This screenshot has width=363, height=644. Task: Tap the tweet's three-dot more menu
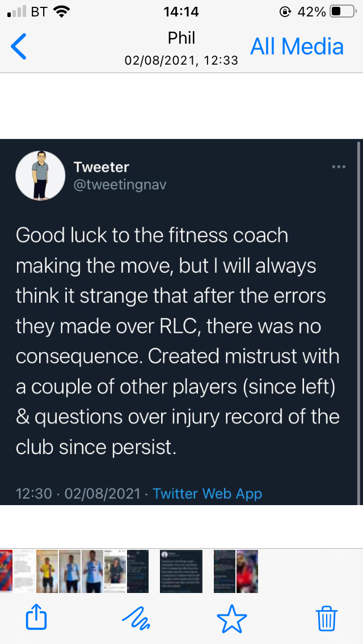339,167
